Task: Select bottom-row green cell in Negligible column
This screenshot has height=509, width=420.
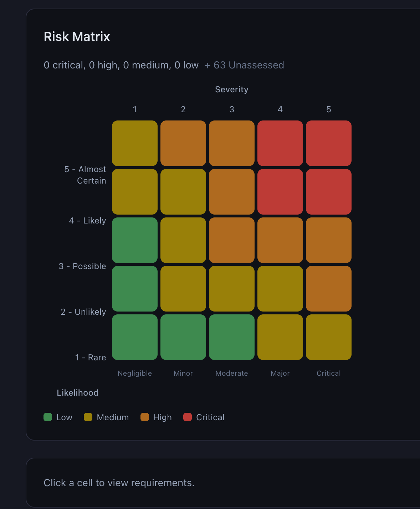Action: click(135, 337)
